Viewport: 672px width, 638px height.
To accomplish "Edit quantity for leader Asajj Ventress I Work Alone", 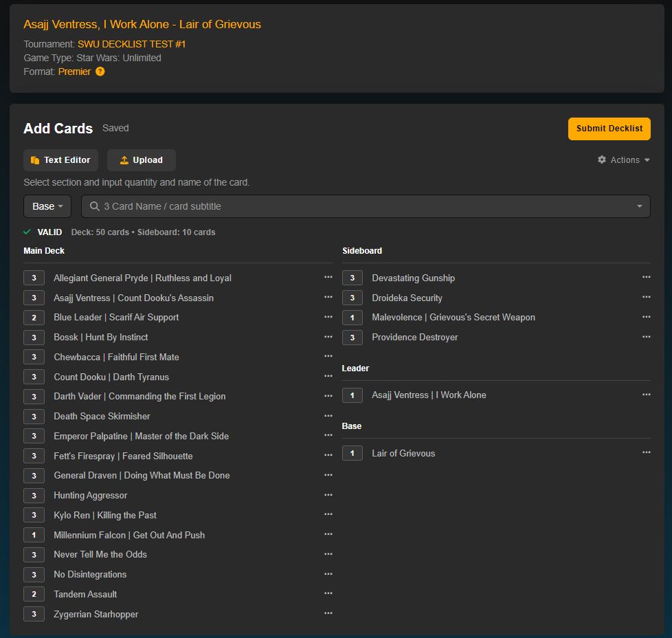I will click(352, 395).
